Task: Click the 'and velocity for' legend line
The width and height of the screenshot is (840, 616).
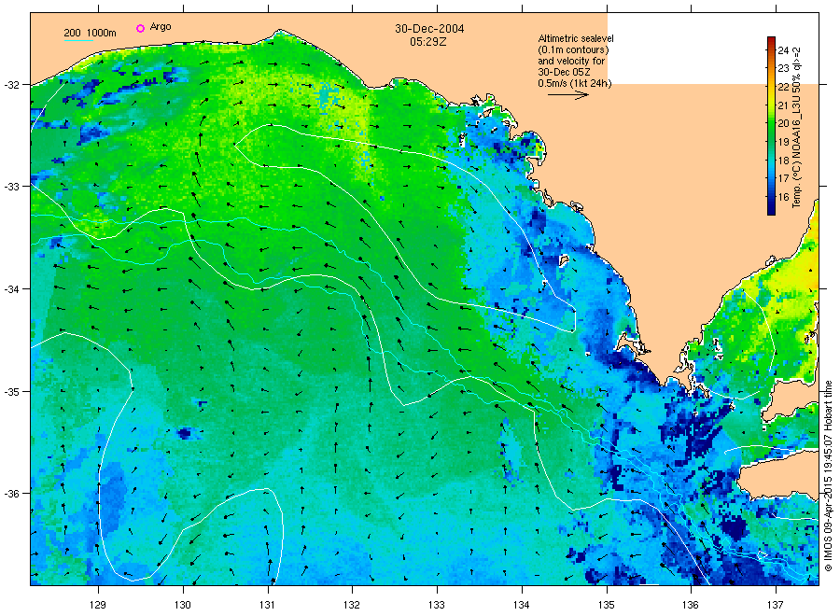Action: (x=571, y=61)
